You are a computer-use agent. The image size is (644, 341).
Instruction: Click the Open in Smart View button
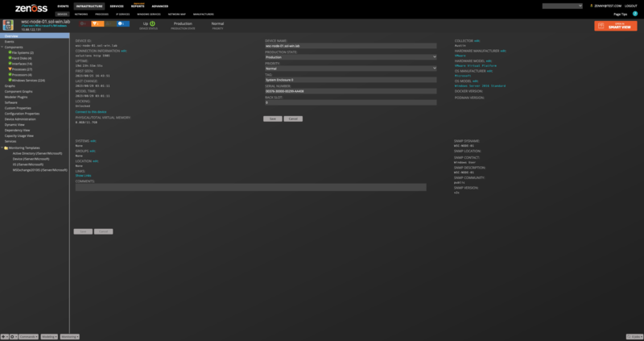tap(616, 26)
